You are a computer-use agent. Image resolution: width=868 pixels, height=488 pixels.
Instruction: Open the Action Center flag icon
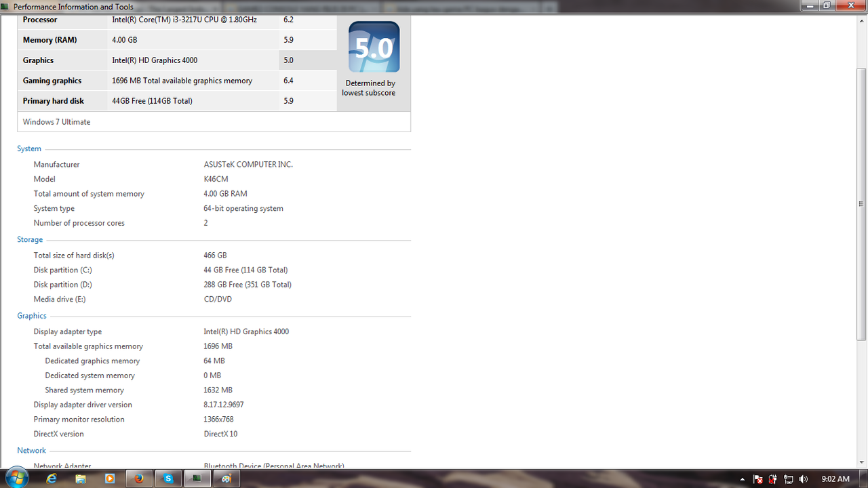tap(758, 479)
